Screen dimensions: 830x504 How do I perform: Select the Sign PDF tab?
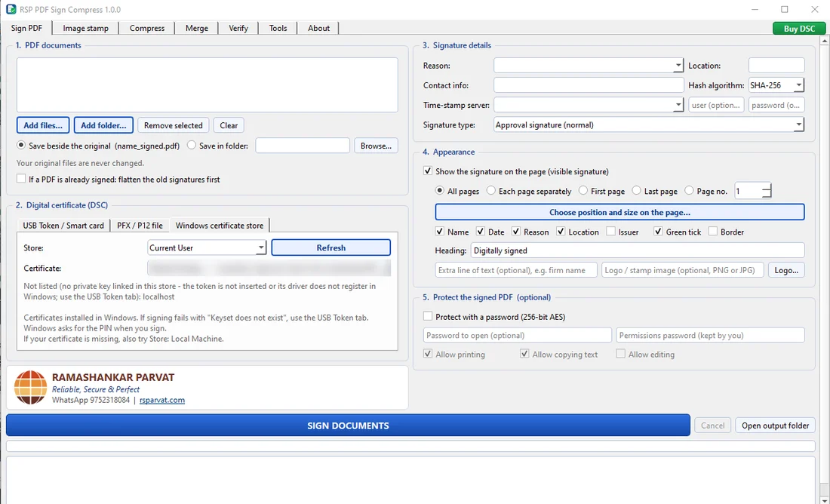point(26,28)
